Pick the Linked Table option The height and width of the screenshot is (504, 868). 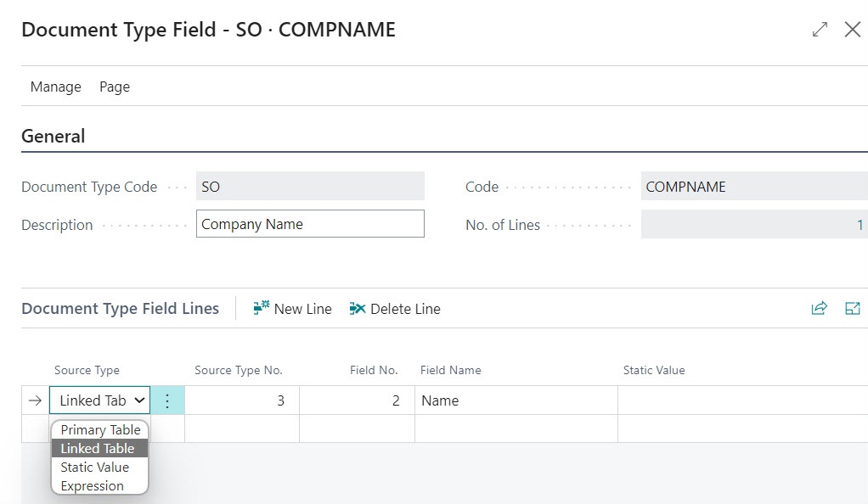coord(98,449)
